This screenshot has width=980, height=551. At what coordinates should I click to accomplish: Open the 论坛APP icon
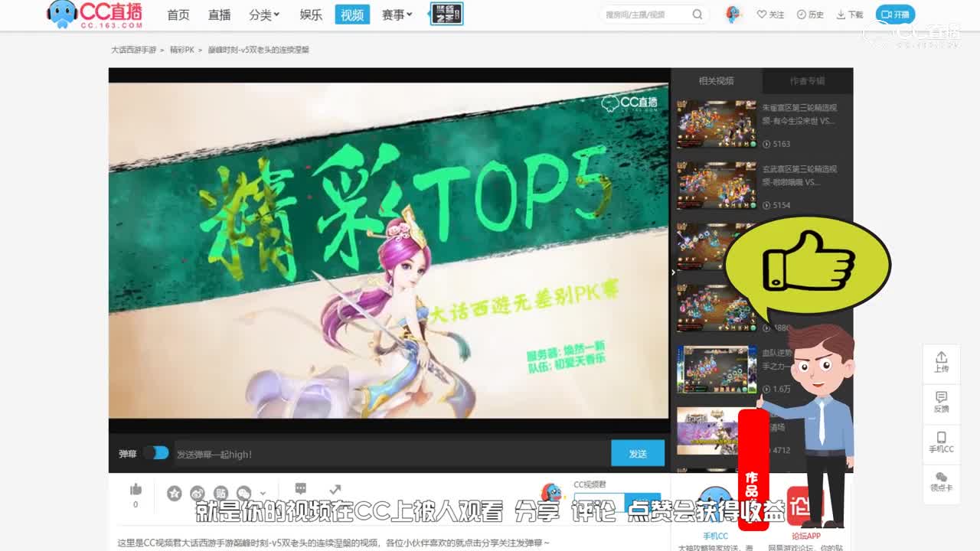pos(805,505)
